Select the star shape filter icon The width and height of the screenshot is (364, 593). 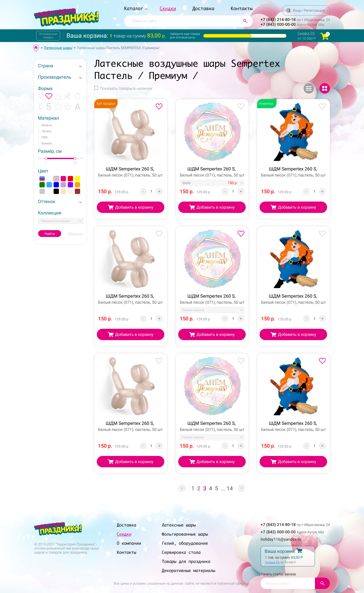click(67, 107)
